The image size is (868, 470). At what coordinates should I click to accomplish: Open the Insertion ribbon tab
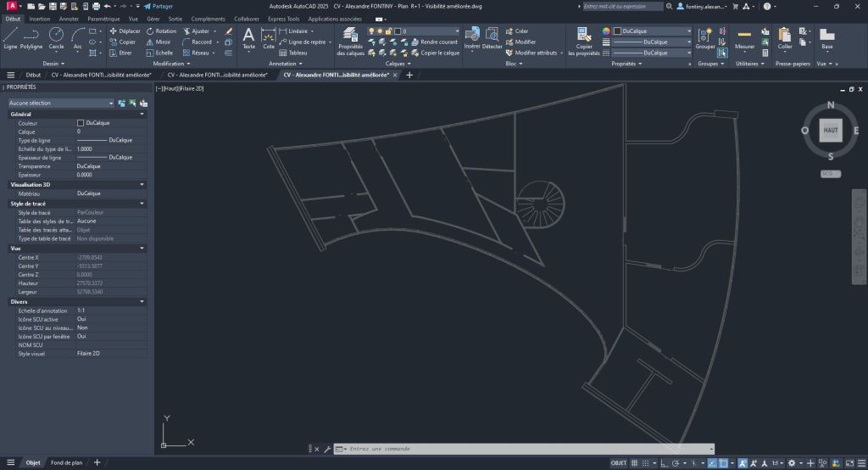pyautogui.click(x=40, y=18)
